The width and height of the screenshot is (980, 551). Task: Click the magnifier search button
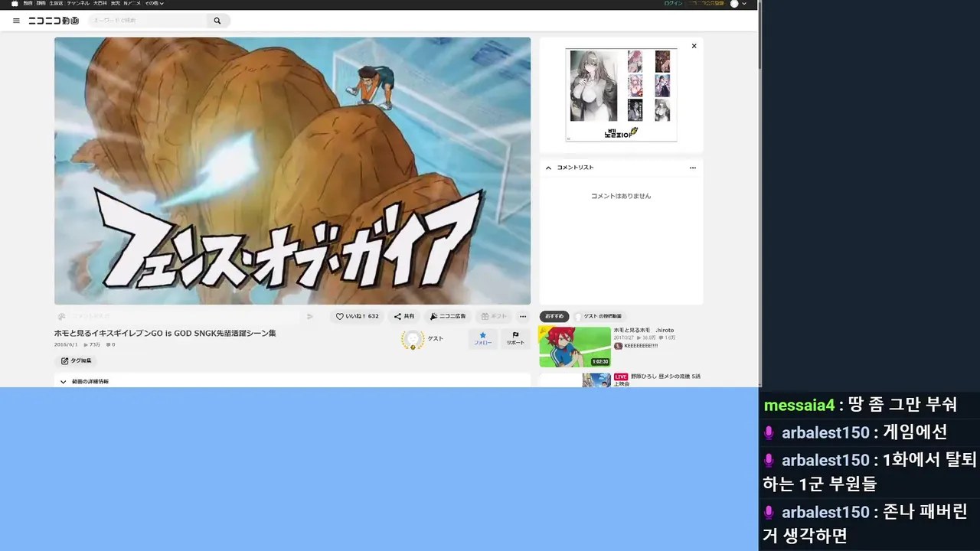pos(217,21)
